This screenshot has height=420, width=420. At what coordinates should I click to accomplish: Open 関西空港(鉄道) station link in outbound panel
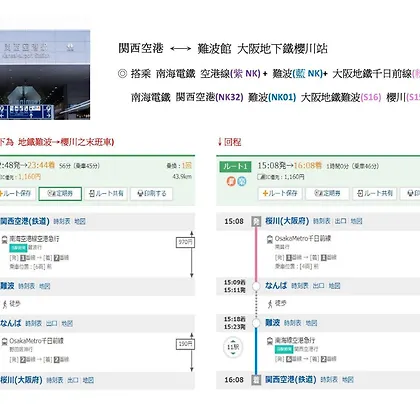coord(25,221)
